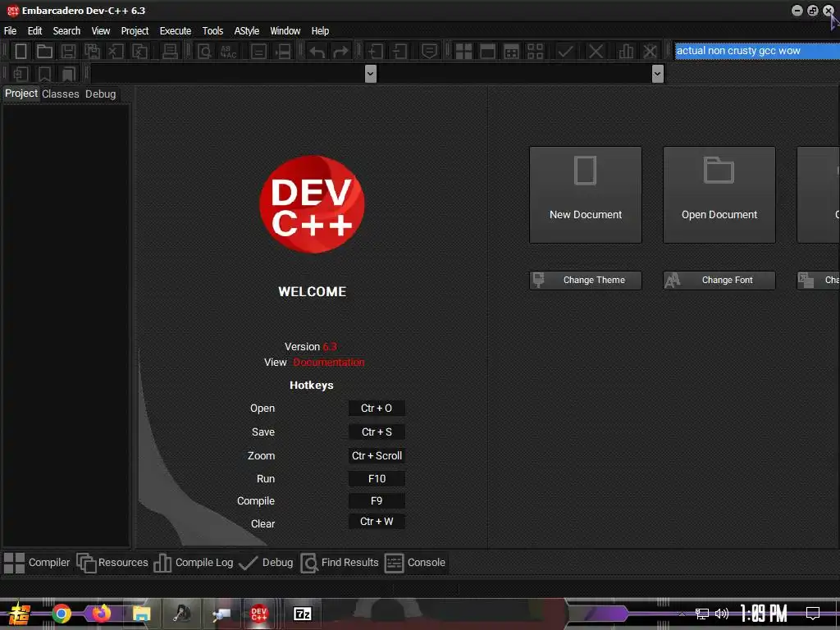Click the Change Font button
The image size is (840, 630).
719,281
